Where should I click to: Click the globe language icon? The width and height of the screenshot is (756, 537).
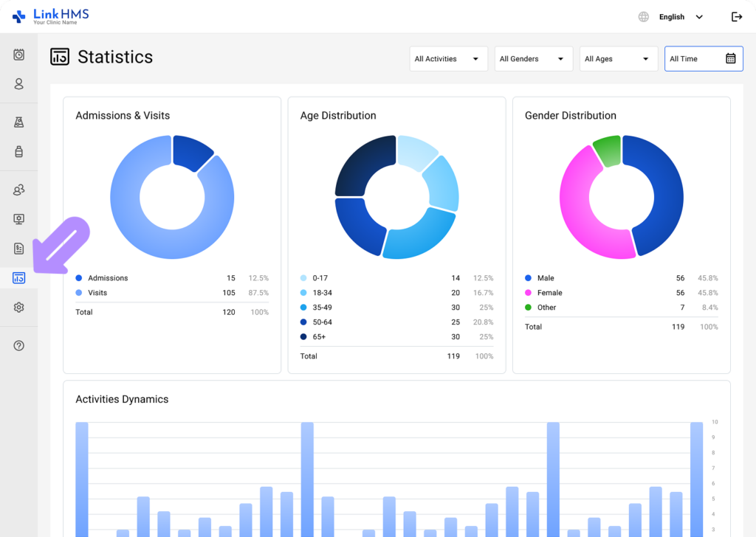tap(644, 17)
